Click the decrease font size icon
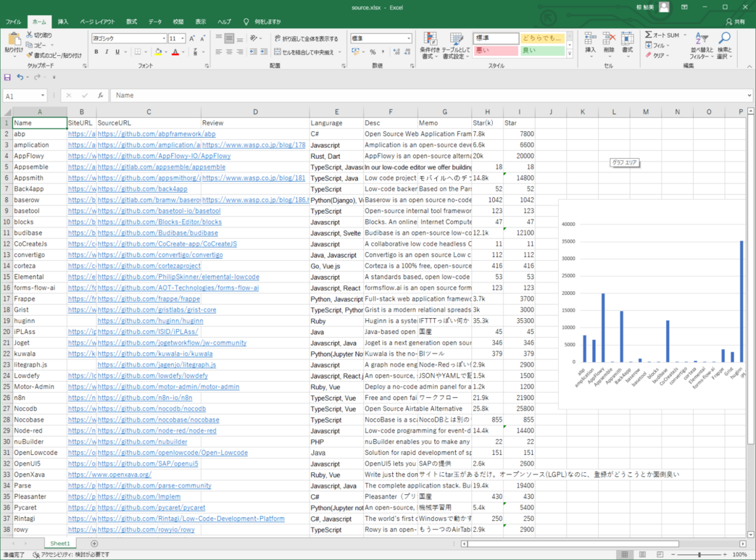Viewport: 756px width, 560px height. point(202,38)
